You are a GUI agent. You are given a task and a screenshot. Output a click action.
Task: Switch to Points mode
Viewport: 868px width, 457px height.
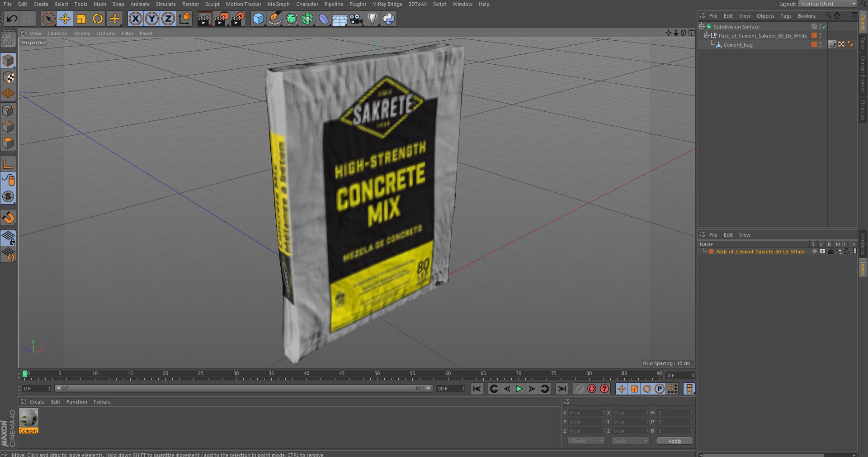point(8,110)
